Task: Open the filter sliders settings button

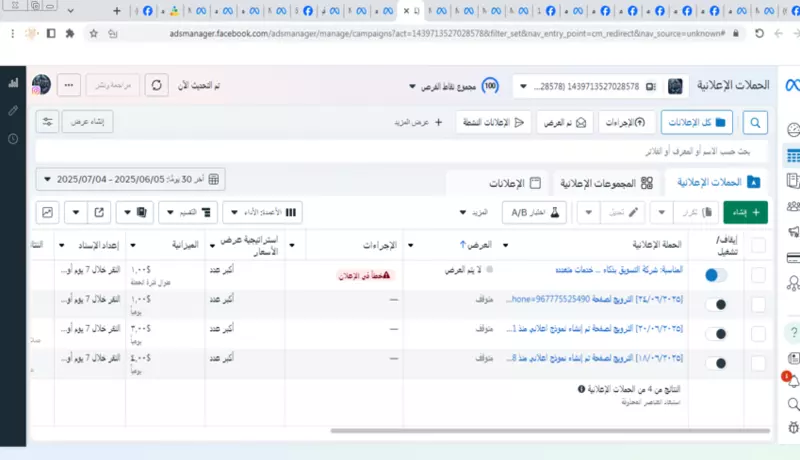Action: 47,122
